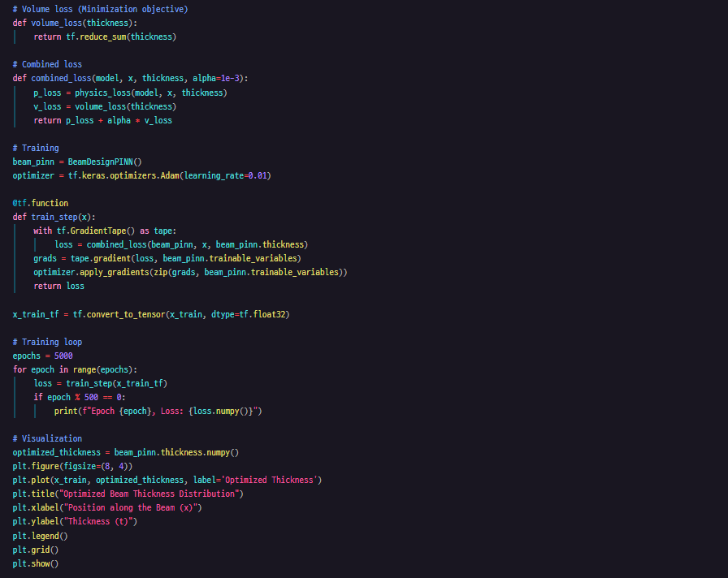Click 'return tf.reduce_sum(thickness)' line
The width and height of the screenshot is (728, 578).
(105, 37)
